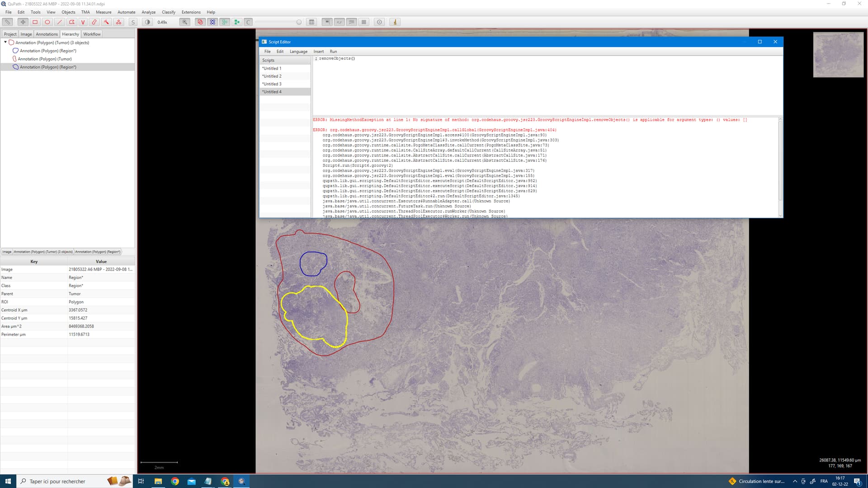This screenshot has width=868, height=488.
Task: Collapse the Annotation (Polygon) (Tumor) tree node
Action: coord(5,42)
